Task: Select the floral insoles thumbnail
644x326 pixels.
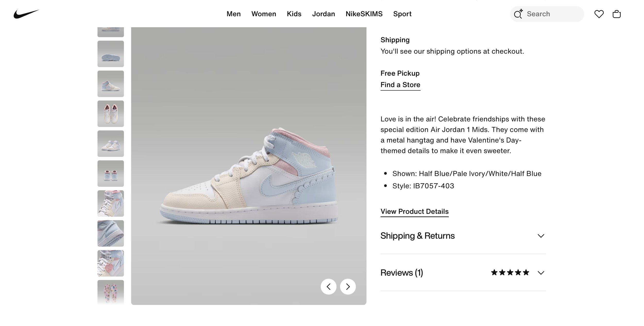Action: click(x=111, y=293)
